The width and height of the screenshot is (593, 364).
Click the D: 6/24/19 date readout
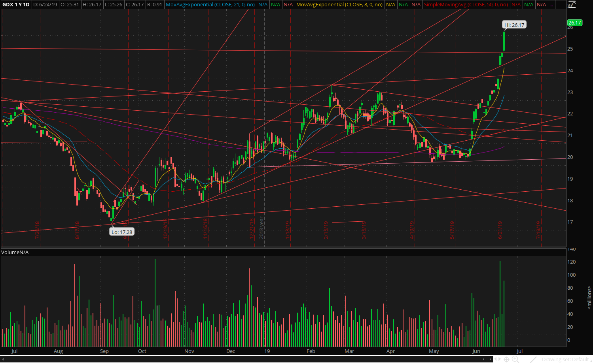click(x=45, y=5)
